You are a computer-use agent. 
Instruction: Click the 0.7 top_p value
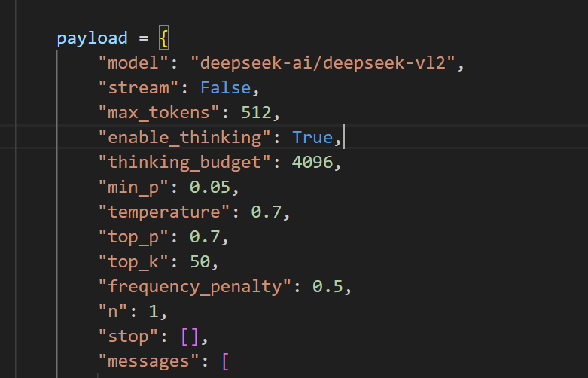[205, 237]
